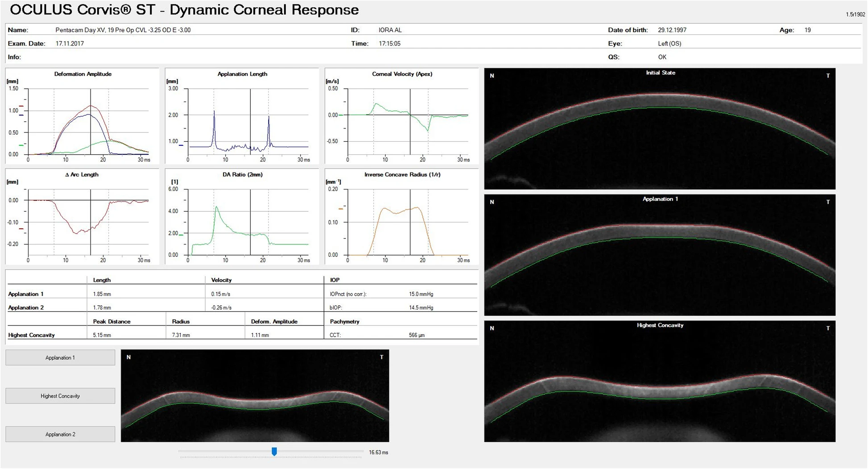Click the version number 1.5r1902
Screen dimensions: 868x469
coord(855,14)
